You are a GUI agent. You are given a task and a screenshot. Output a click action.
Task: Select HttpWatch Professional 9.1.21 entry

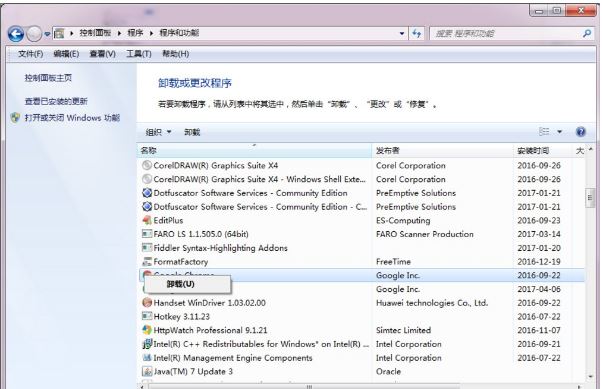click(x=210, y=330)
